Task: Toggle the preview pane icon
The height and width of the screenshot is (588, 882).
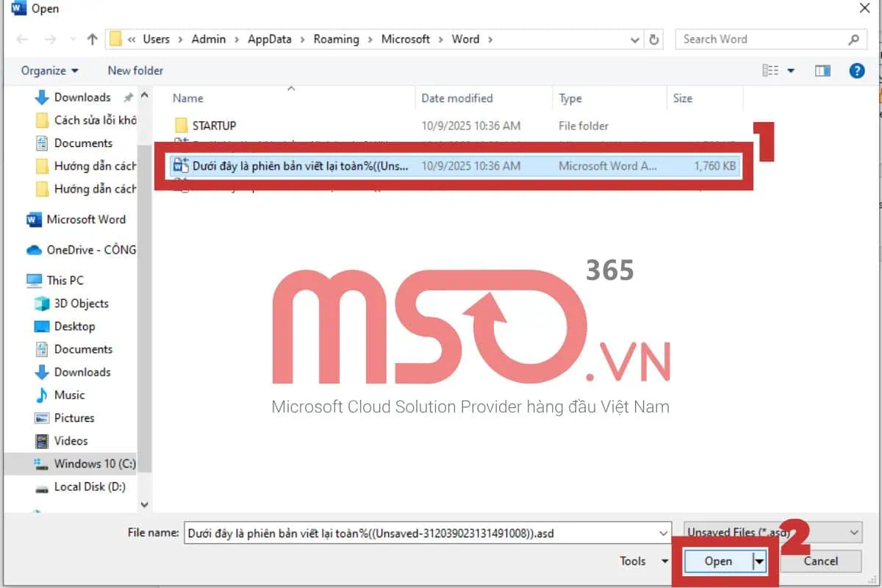Action: tap(822, 71)
